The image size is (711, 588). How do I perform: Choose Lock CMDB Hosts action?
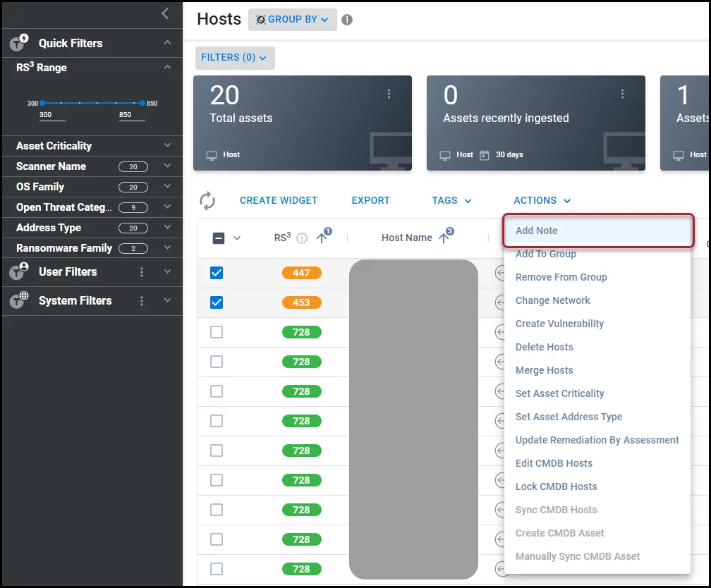(x=597, y=486)
